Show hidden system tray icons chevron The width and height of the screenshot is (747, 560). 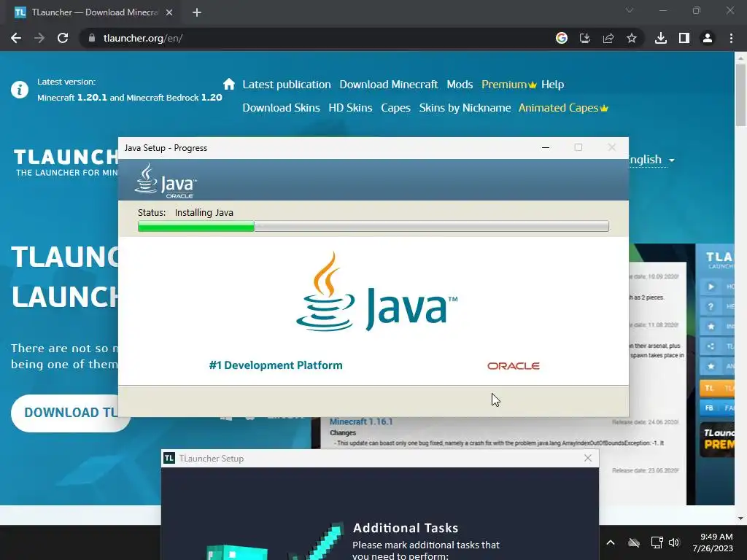(x=611, y=542)
